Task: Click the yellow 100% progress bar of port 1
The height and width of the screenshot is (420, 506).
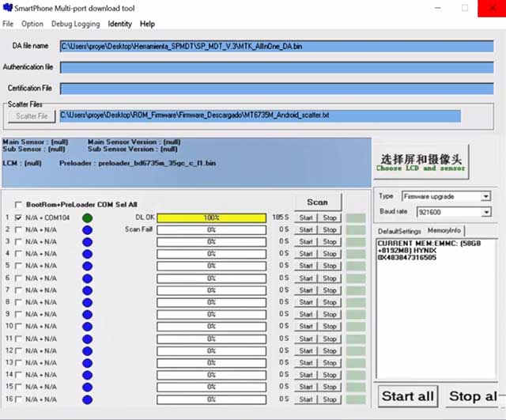Action: (x=212, y=218)
